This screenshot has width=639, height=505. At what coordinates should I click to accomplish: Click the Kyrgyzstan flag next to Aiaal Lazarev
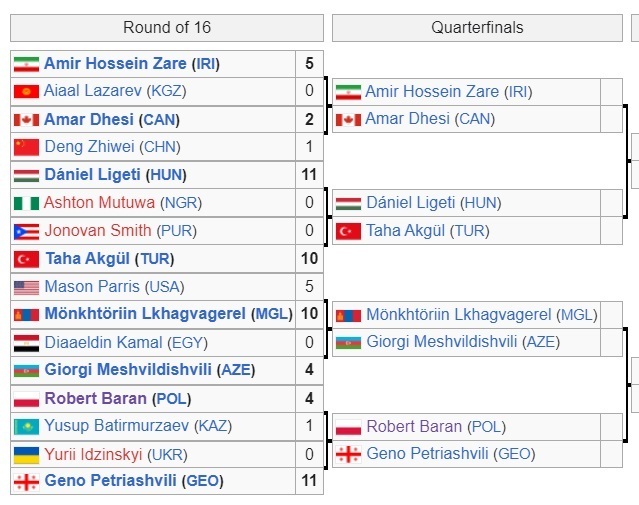click(x=26, y=91)
